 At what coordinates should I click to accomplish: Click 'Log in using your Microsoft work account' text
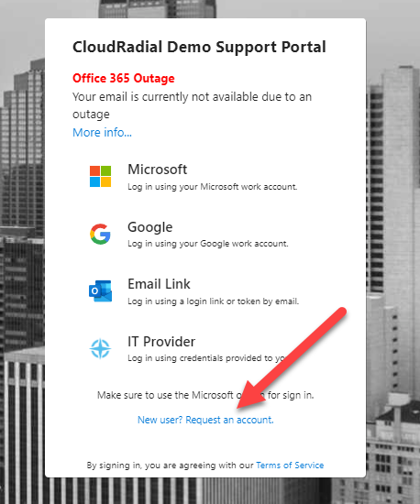click(x=213, y=187)
